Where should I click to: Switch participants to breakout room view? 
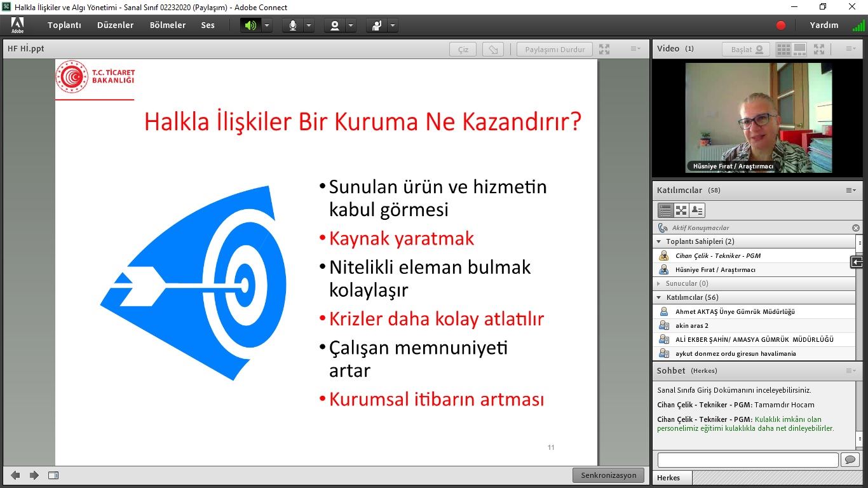click(x=681, y=210)
